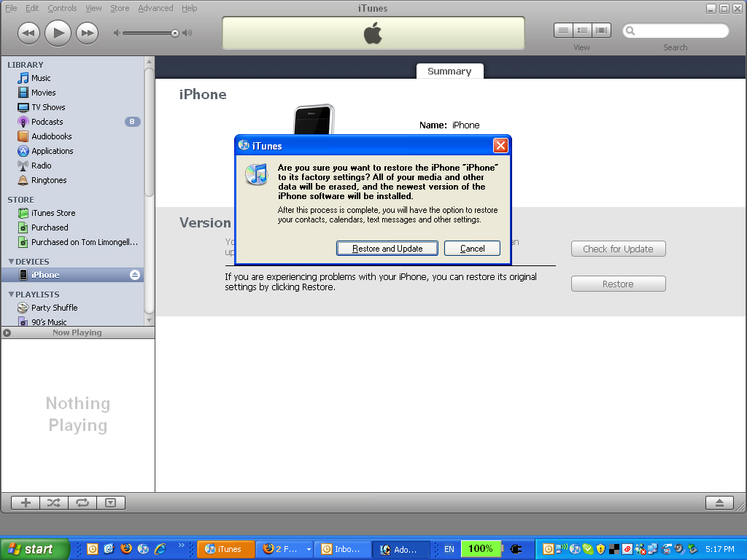Open the 90's Music playlist
This screenshot has height=560, width=747.
pyautogui.click(x=49, y=322)
